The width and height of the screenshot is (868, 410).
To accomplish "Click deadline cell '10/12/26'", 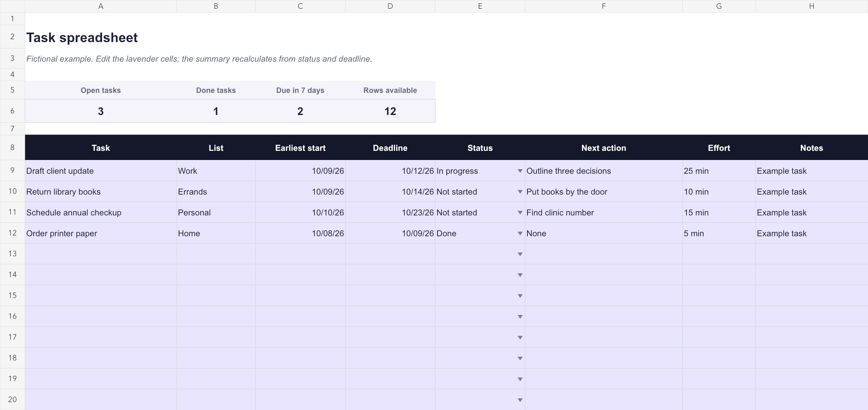I will 390,171.
